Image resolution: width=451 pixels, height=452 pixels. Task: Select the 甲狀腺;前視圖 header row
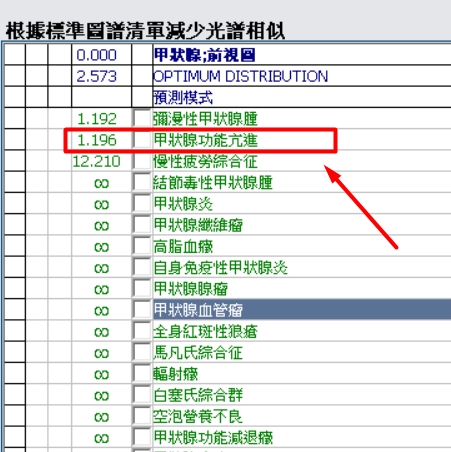click(302, 55)
